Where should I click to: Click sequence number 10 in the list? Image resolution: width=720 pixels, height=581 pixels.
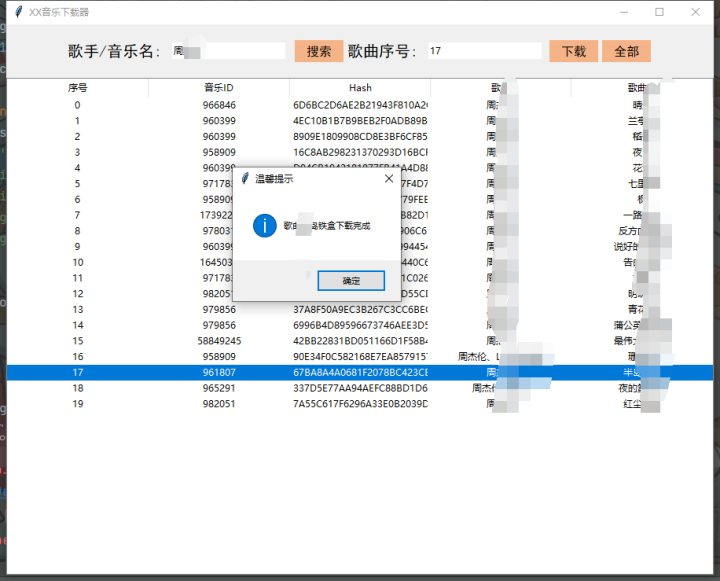click(78, 262)
